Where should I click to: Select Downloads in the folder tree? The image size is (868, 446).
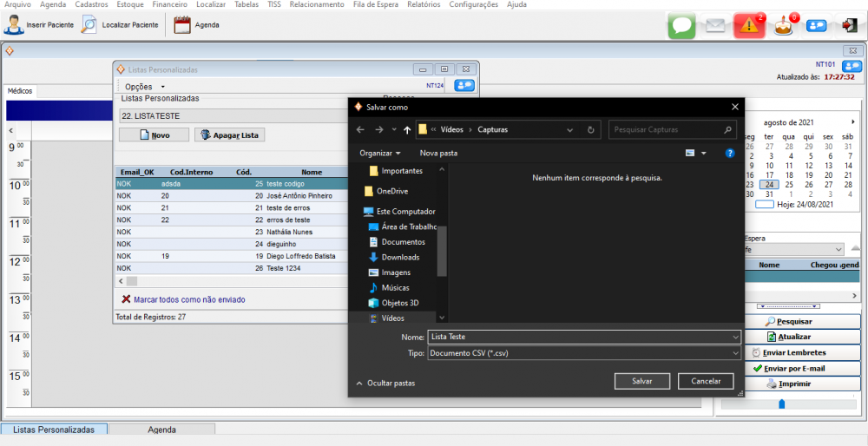point(399,257)
